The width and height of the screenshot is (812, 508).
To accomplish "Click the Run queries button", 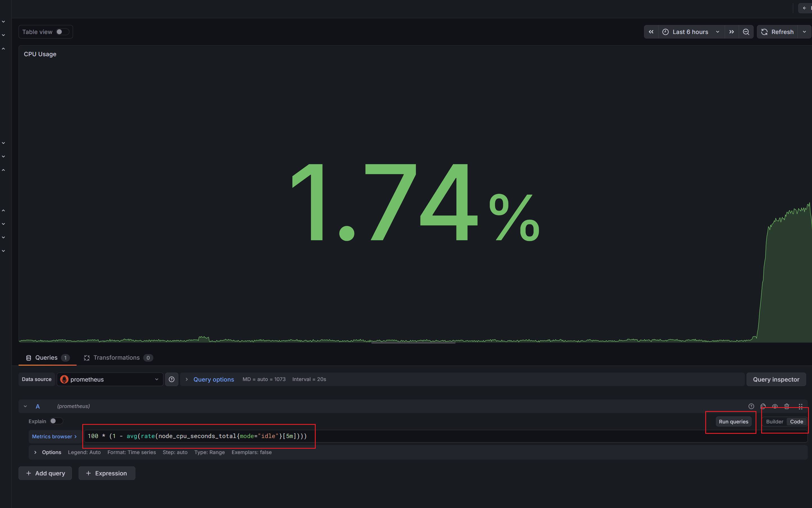I will [x=733, y=422].
